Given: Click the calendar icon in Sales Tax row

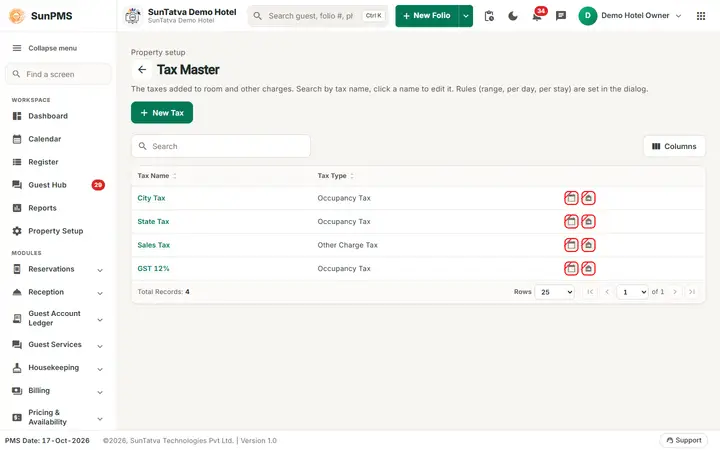Looking at the screenshot, I should [x=571, y=245].
